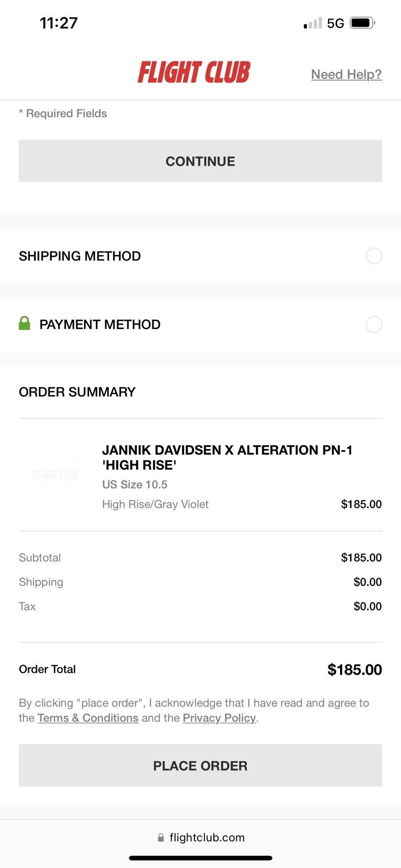
Task: Tap the green secure payment lock icon
Action: (24, 324)
